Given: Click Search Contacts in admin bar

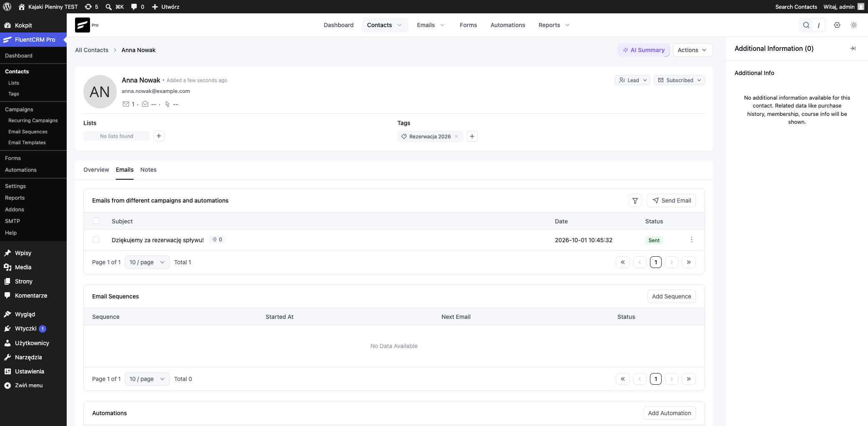Looking at the screenshot, I should tap(796, 7).
